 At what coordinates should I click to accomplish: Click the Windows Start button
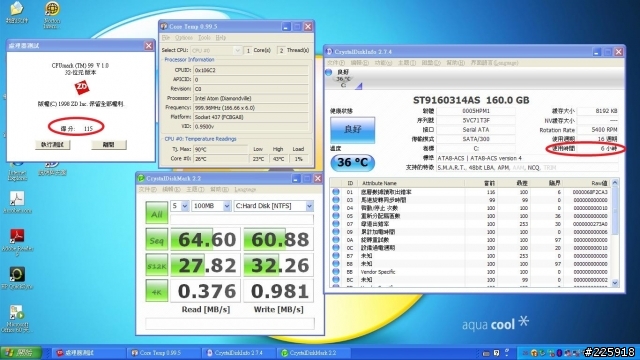point(21,353)
